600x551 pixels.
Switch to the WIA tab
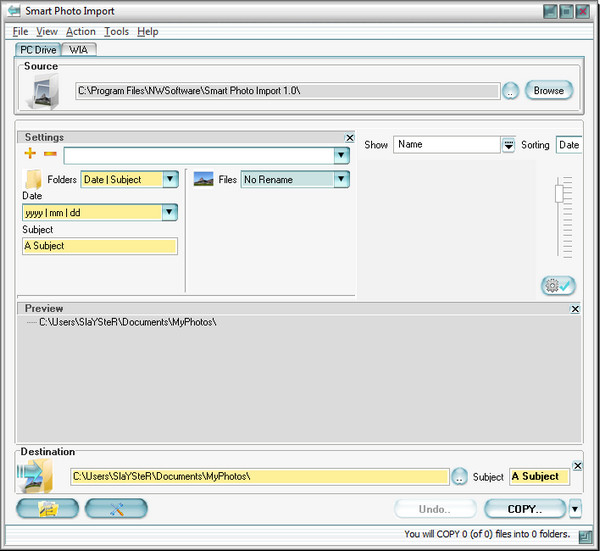78,49
